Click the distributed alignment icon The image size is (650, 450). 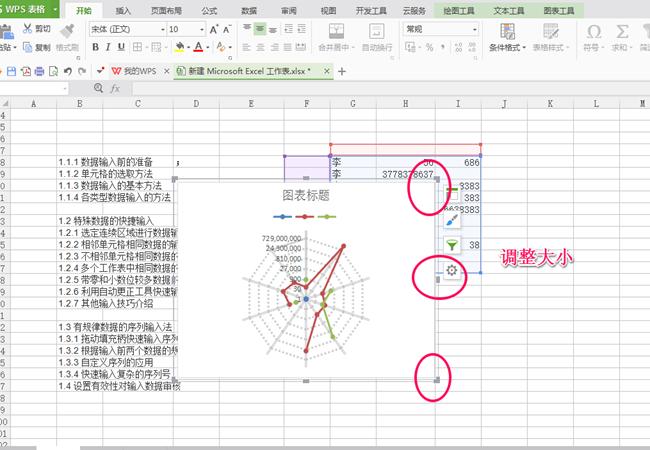(x=301, y=47)
